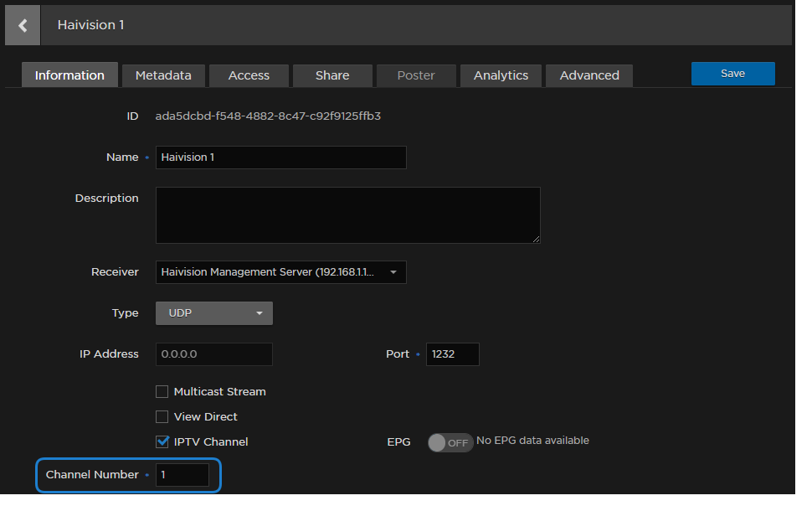Open the Access tab
Image resolution: width=812 pixels, height=511 pixels.
249,75
